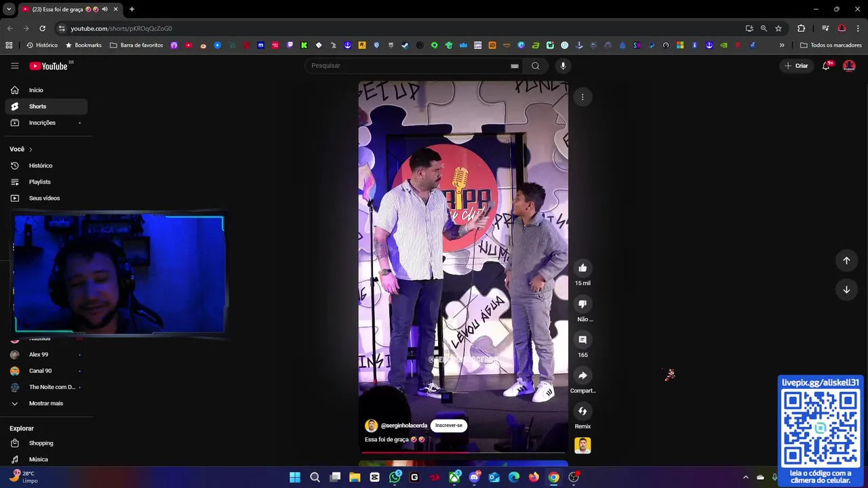Viewport: 868px width, 488px height.
Task: Go to the YouTube logo home link
Action: pyautogui.click(x=49, y=66)
